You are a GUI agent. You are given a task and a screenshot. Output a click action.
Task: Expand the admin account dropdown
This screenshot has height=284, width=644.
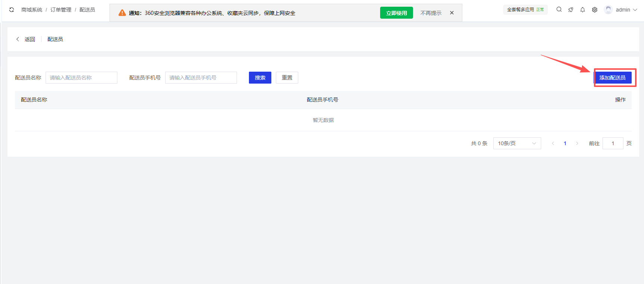pos(635,10)
